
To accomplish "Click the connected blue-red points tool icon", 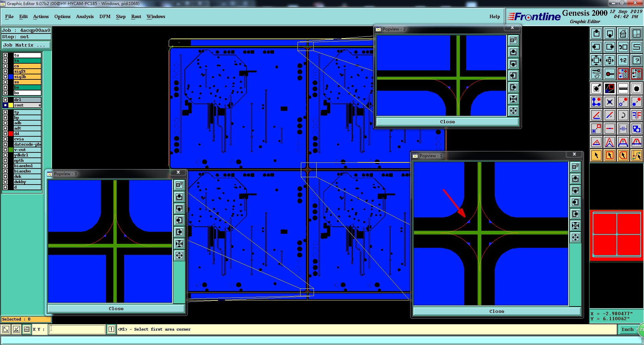I will point(596,102).
